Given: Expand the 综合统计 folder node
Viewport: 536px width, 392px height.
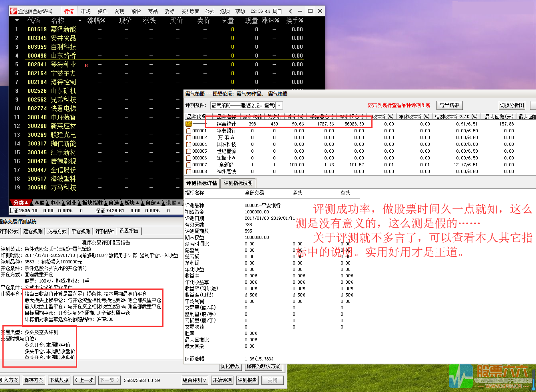Looking at the screenshot, I should click(188, 123).
